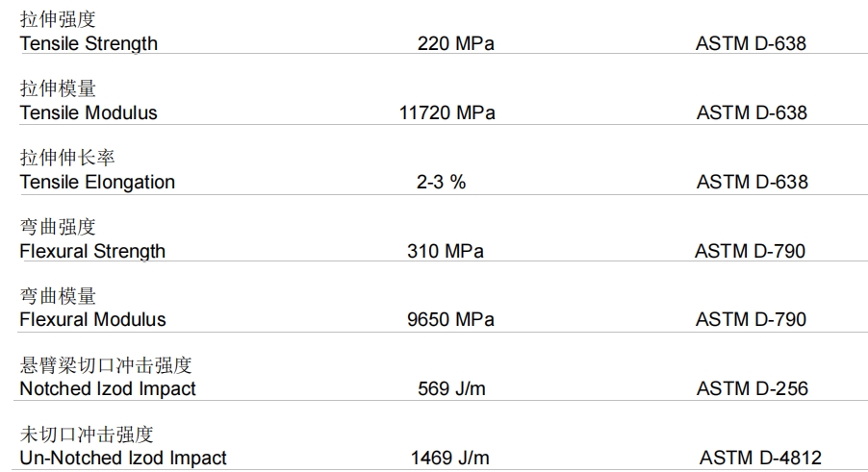Click the ASTM D-4812 standard text
Viewport: 868px width, 472px height.
(x=760, y=458)
